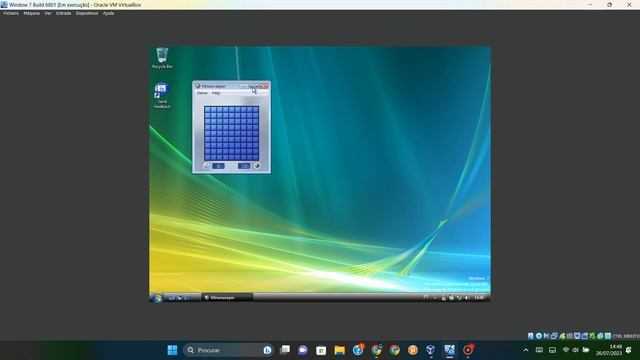Click the active VirtualBox VM taskbar icon
Image resolution: width=640 pixels, height=360 pixels.
tap(449, 350)
